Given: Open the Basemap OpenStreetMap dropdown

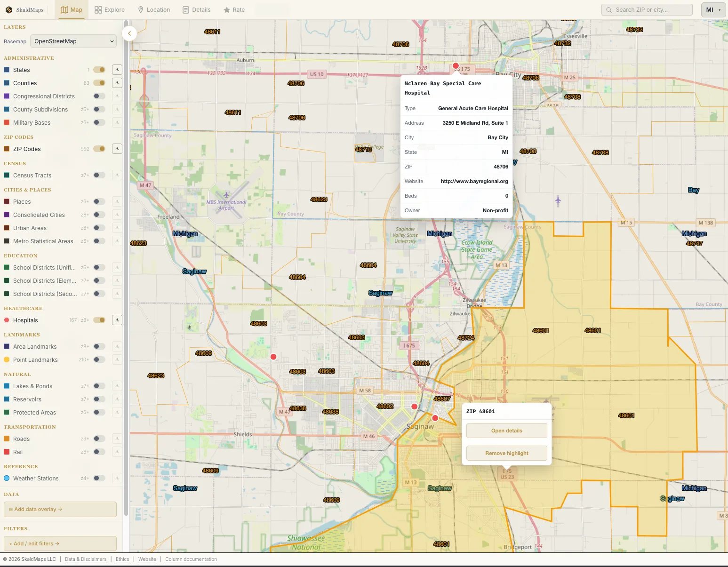Looking at the screenshot, I should click(x=73, y=41).
